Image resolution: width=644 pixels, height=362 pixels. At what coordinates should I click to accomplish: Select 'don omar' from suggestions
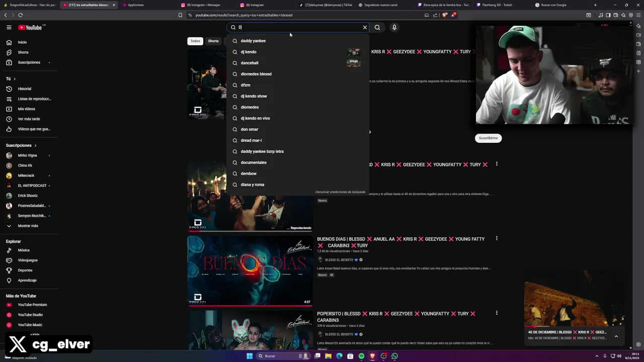[297, 129]
